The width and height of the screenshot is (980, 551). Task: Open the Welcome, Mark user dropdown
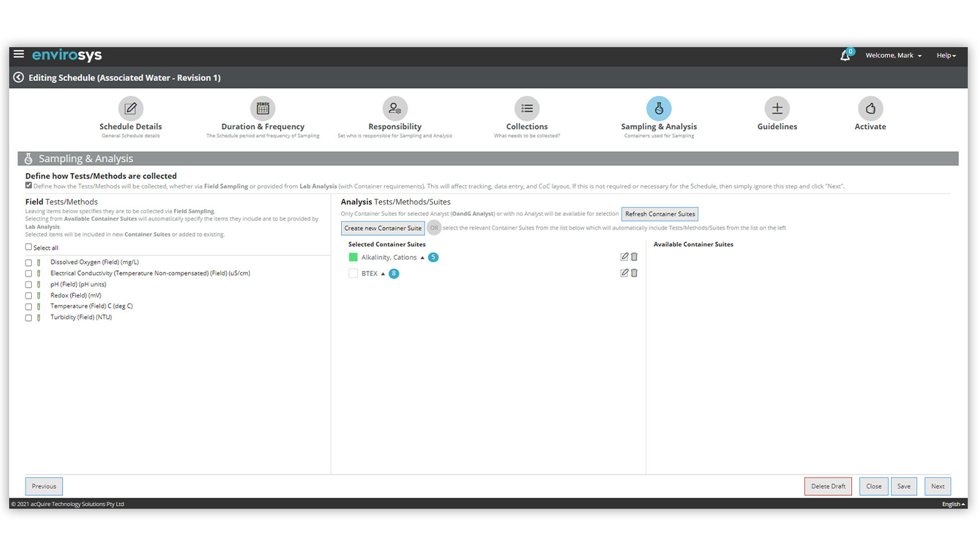point(893,56)
